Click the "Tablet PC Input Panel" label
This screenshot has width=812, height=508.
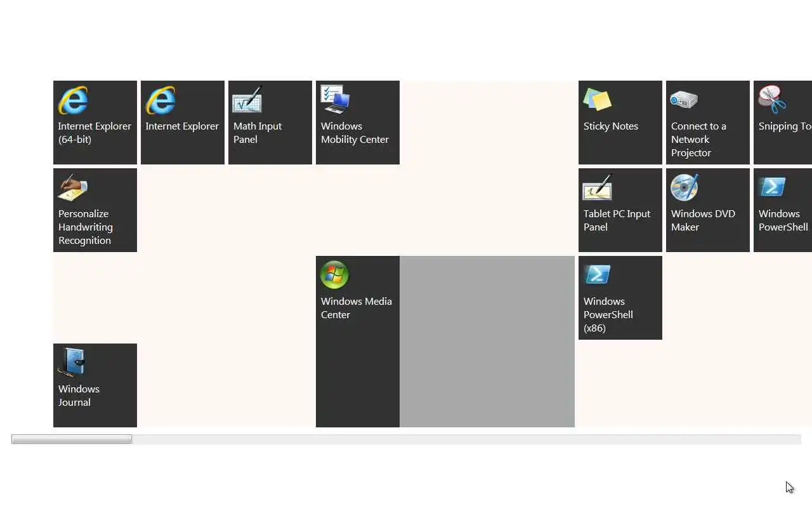[x=617, y=220]
